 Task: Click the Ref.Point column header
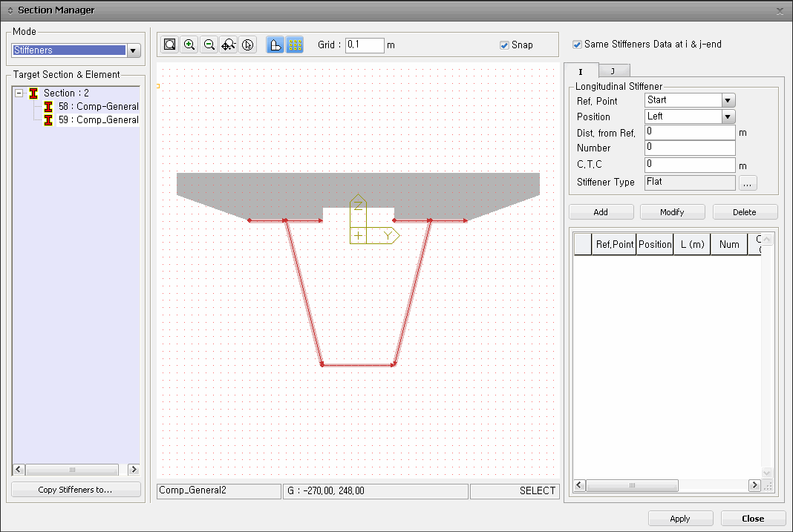pos(614,245)
